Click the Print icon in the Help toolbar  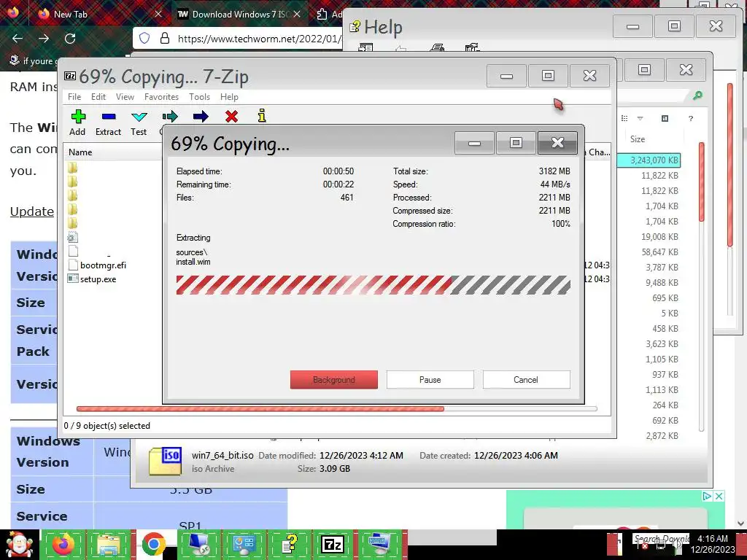[x=437, y=47]
